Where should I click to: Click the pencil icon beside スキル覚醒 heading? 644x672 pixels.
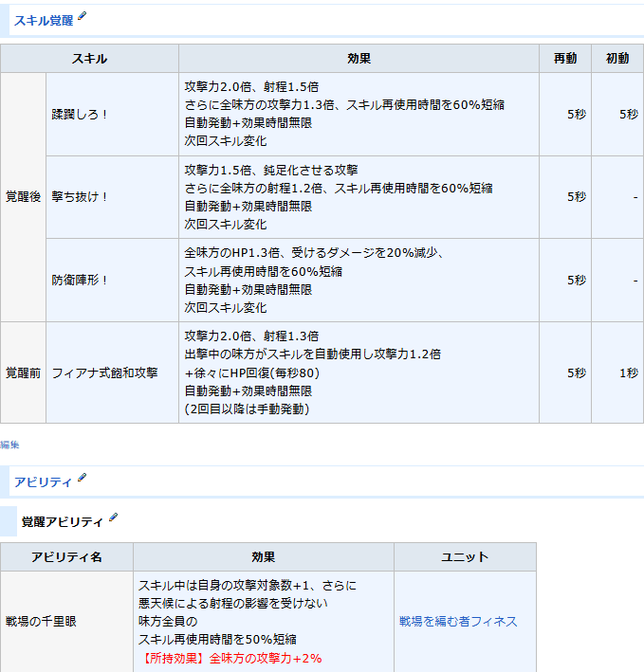tap(82, 16)
